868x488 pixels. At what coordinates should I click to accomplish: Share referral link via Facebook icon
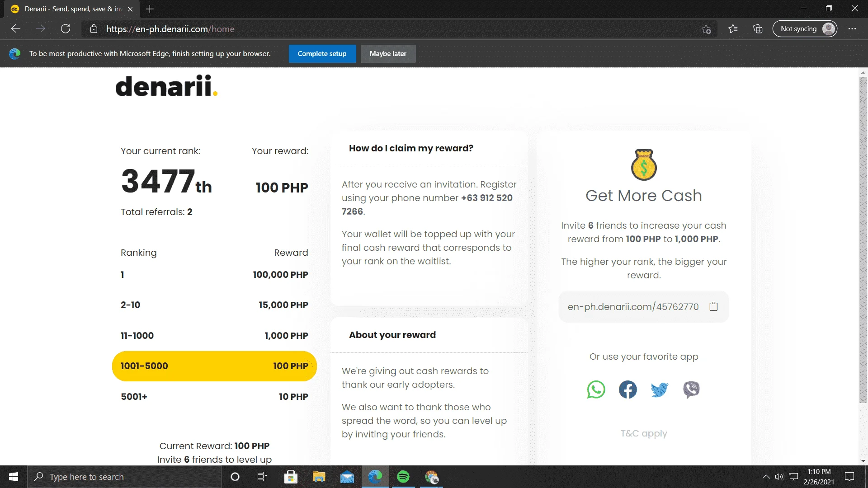[x=627, y=389]
